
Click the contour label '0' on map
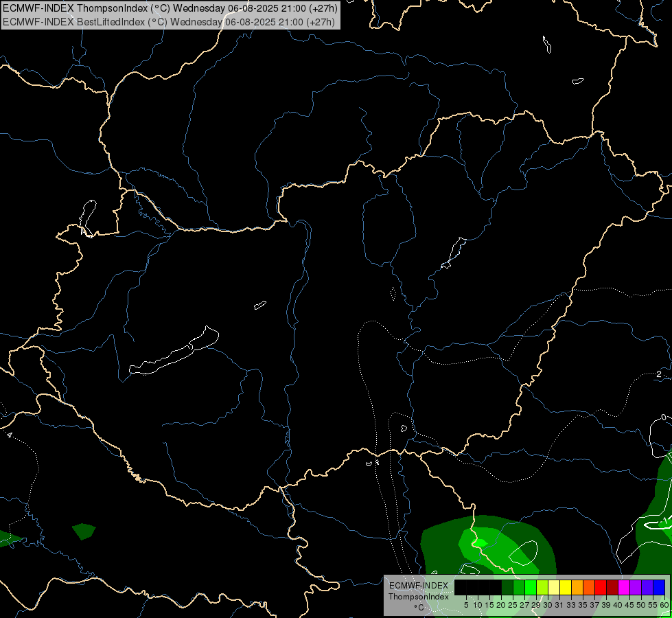[664, 417]
